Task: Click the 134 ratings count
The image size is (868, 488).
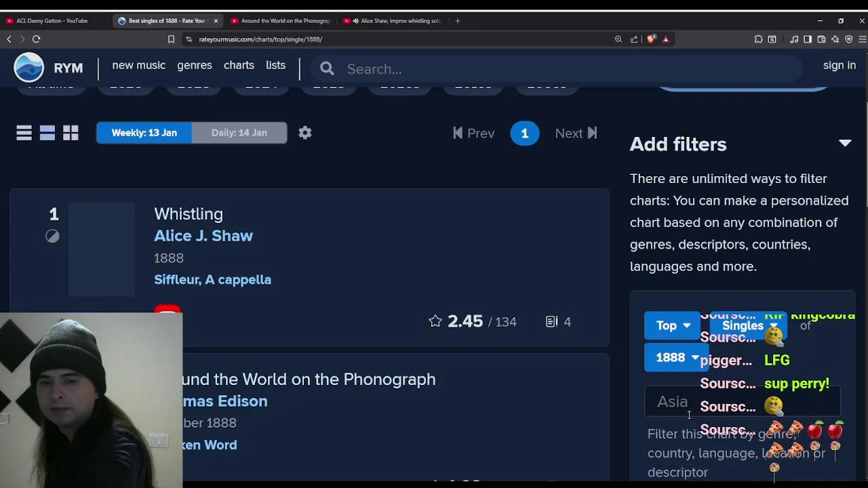Action: click(x=506, y=322)
